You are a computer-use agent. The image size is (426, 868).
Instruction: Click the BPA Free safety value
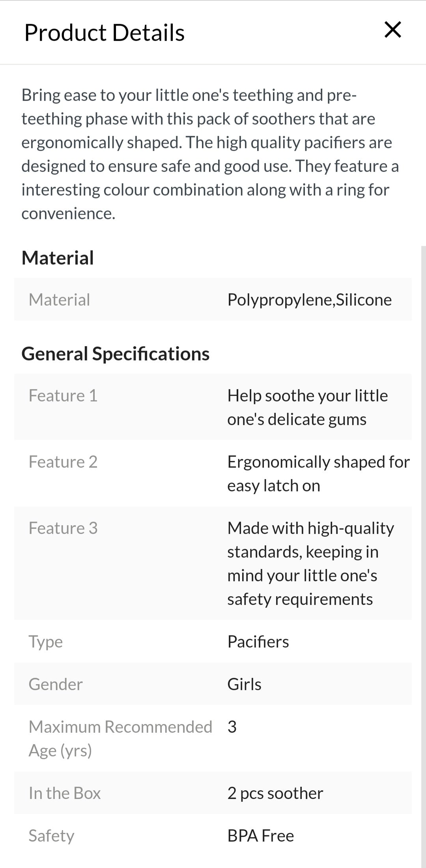(x=260, y=836)
